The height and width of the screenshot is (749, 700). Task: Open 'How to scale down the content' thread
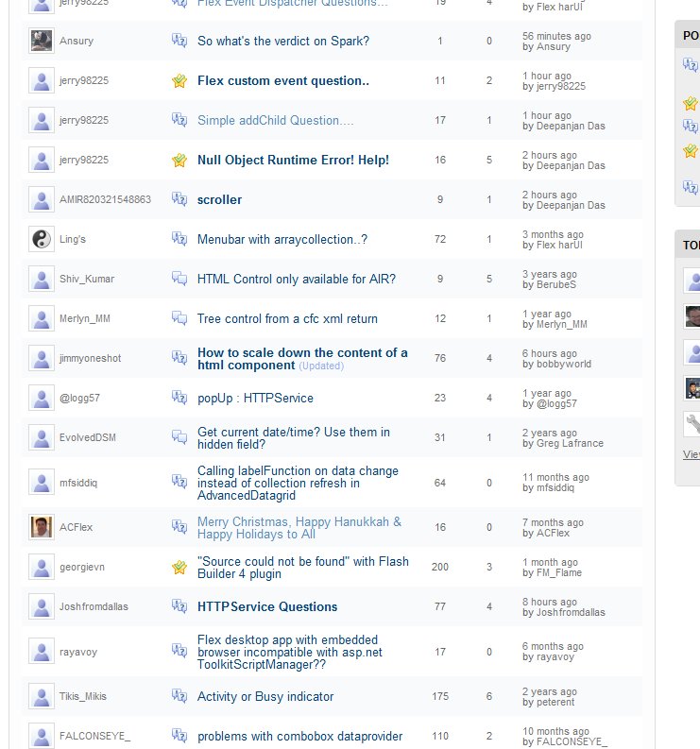click(x=302, y=359)
